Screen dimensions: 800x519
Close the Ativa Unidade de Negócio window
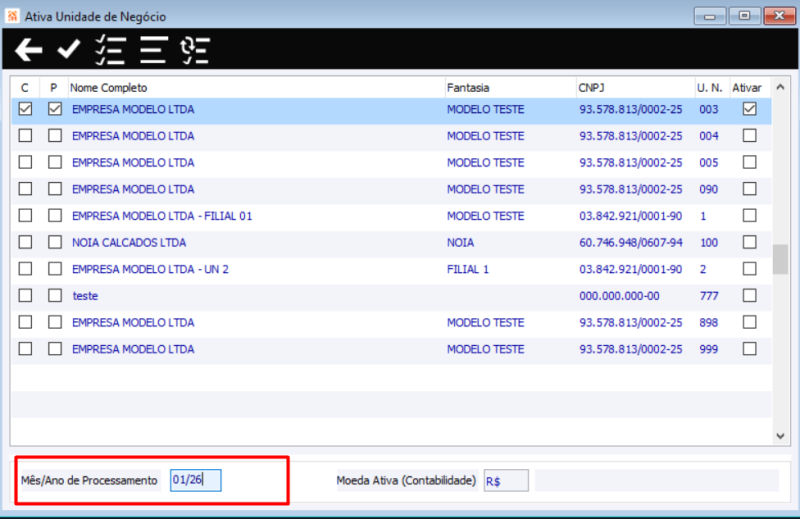coord(780,16)
